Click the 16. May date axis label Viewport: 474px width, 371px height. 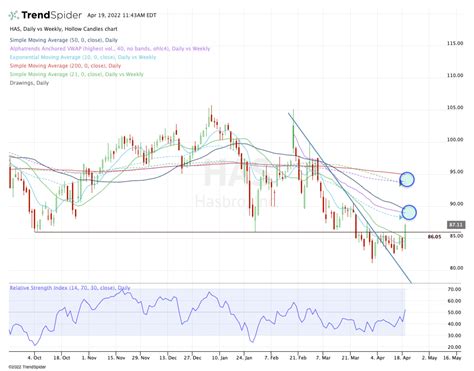click(x=453, y=358)
